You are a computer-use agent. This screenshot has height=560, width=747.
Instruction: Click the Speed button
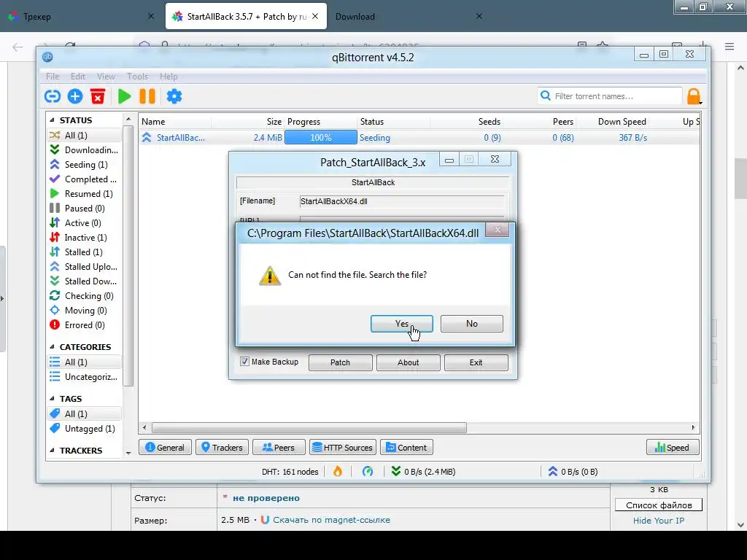672,447
